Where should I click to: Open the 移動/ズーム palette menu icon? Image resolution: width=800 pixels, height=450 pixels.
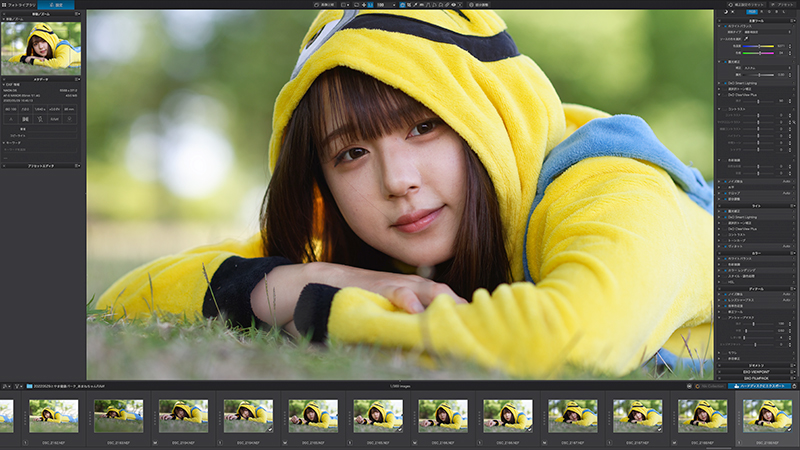point(77,14)
